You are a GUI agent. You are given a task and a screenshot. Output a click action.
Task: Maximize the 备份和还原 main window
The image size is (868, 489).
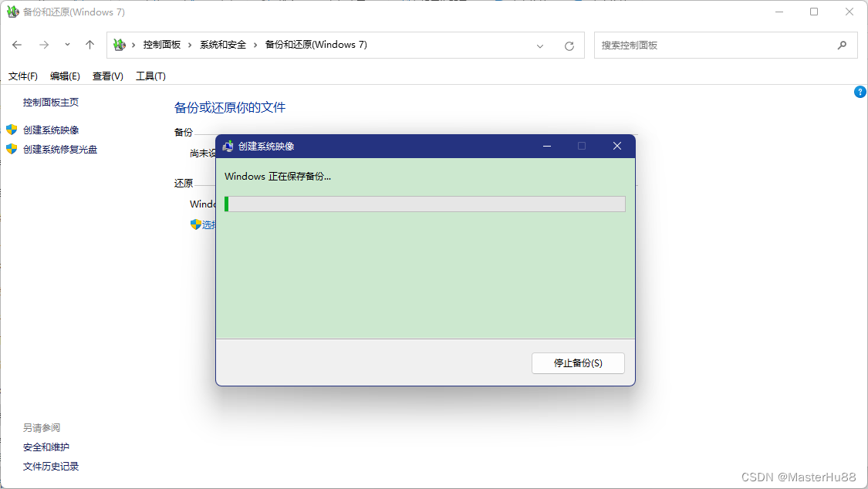coord(814,12)
